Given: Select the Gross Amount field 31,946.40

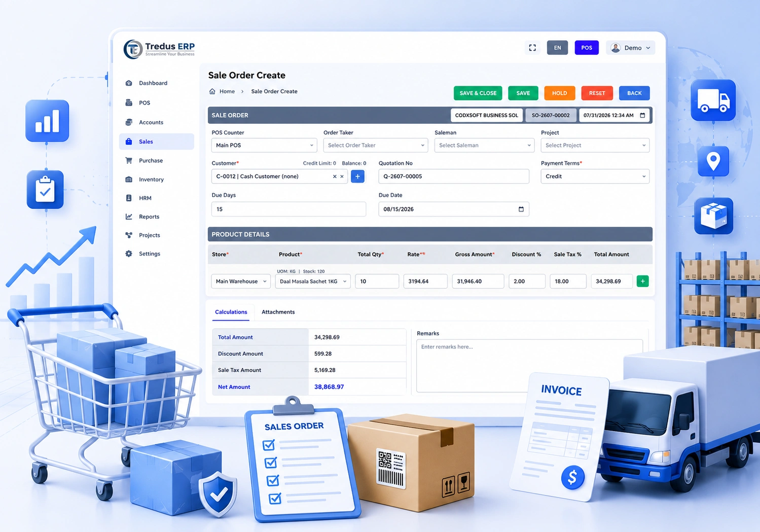Looking at the screenshot, I should (x=478, y=281).
